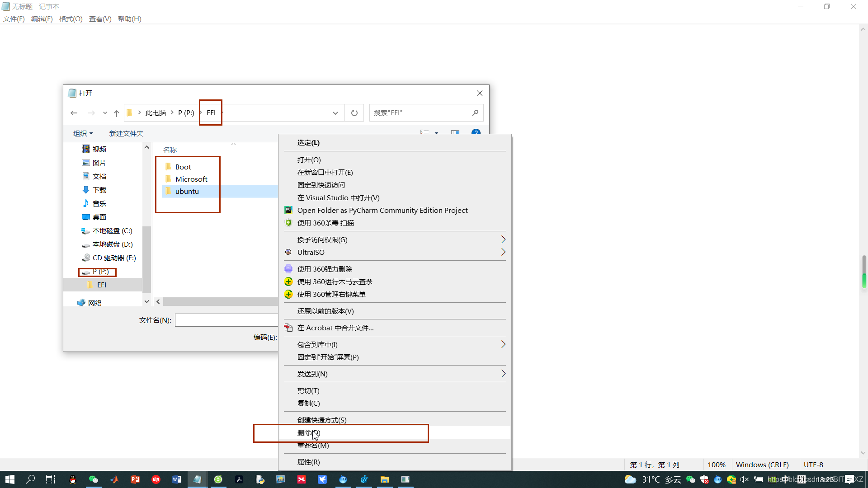Click the 新建文件夹 button
Screen dimensions: 868x488
click(x=126, y=134)
